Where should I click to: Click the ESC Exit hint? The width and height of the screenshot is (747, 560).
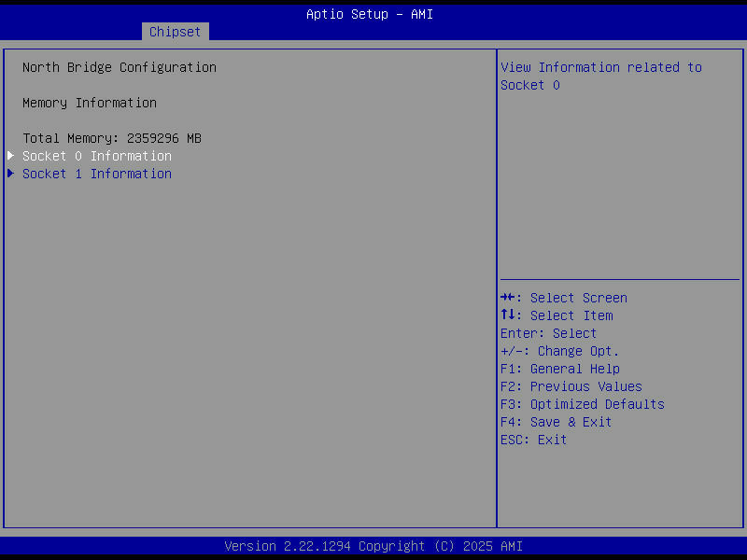point(533,439)
